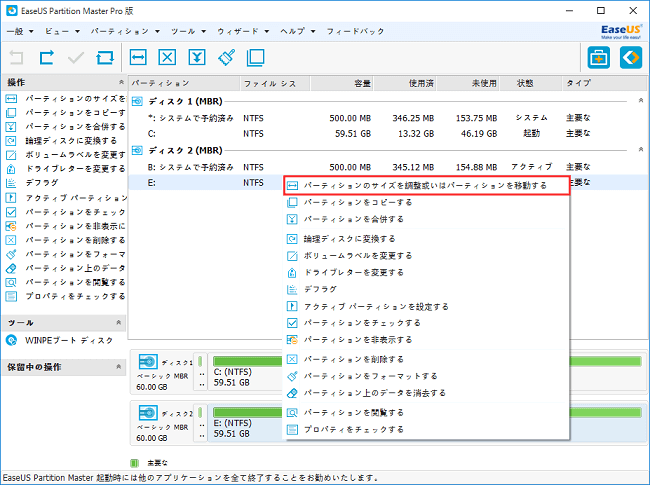
Task: Open the ヘルプ menu
Action: click(x=298, y=32)
